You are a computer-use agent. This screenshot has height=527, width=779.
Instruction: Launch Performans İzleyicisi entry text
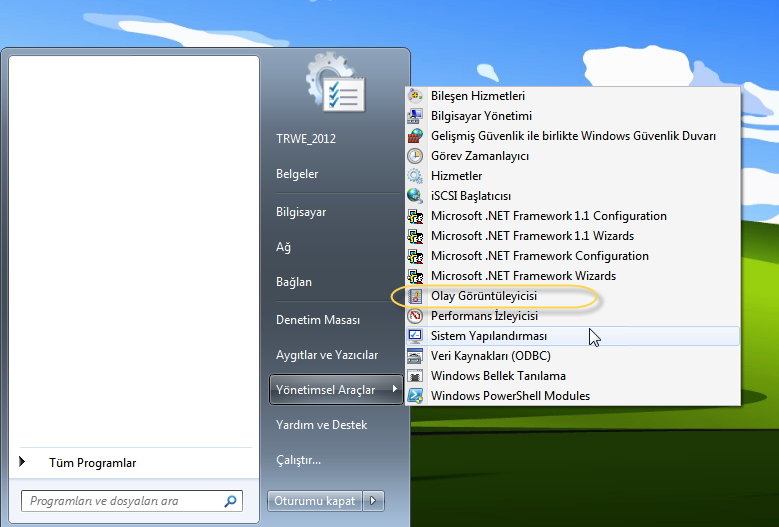[484, 316]
